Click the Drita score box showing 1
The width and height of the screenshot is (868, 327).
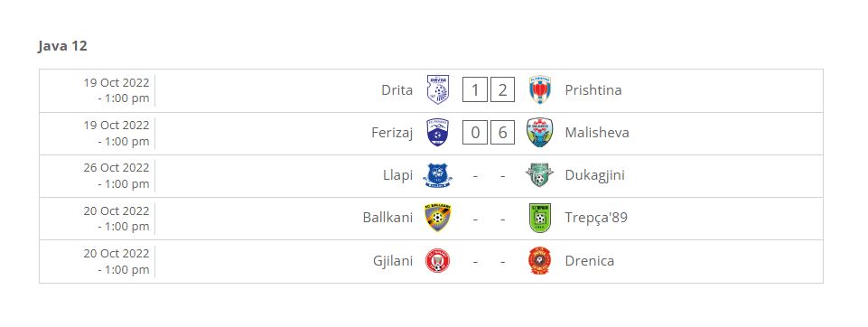click(475, 90)
